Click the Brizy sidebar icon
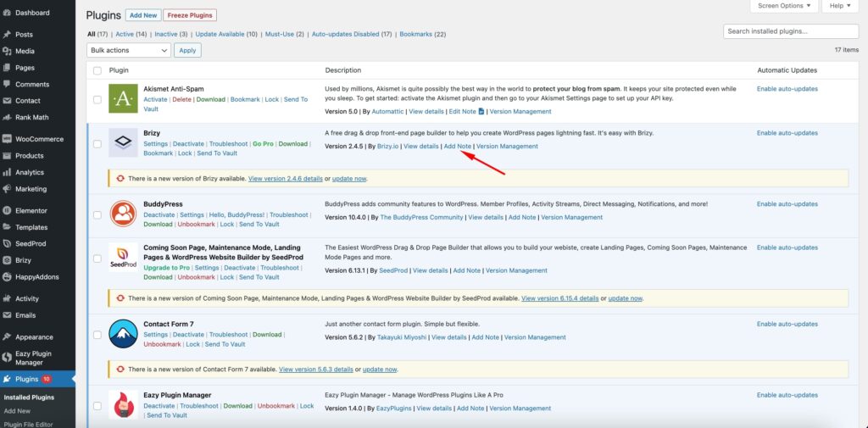 [7, 260]
